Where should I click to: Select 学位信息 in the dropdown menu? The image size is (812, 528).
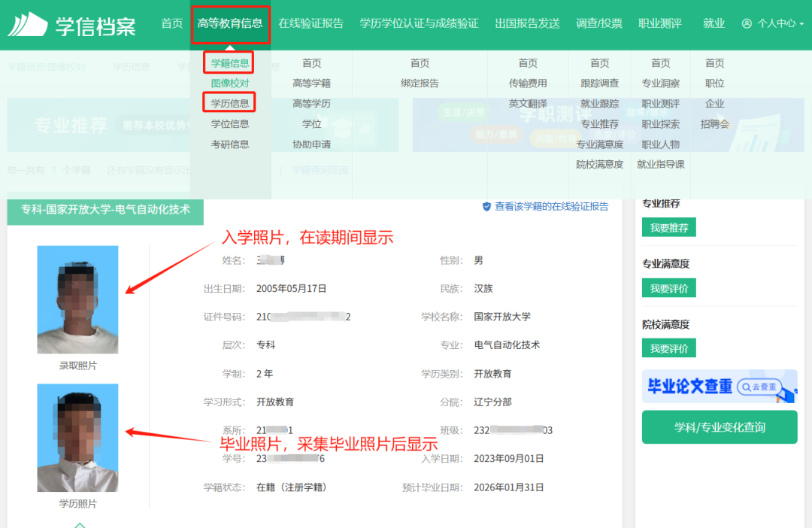(x=230, y=124)
